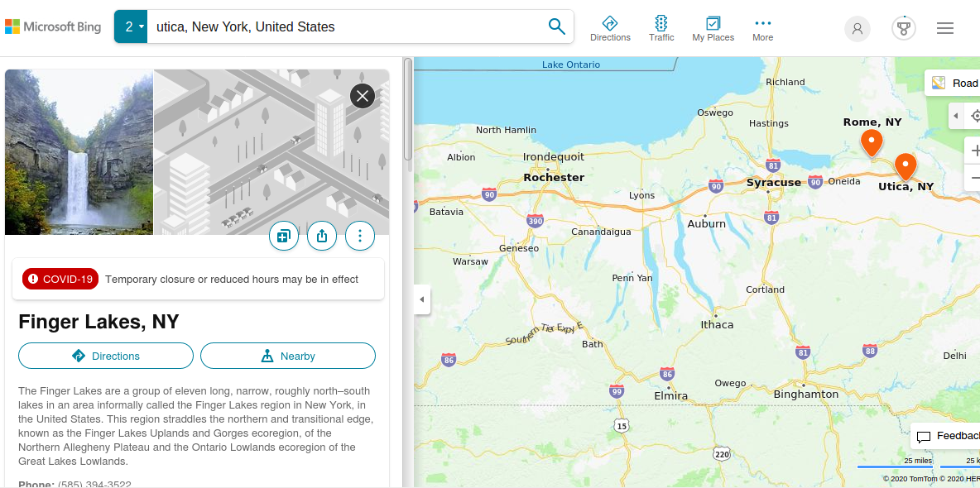Click the red COVID-19 alert badge
The width and height of the screenshot is (980, 488).
(60, 280)
